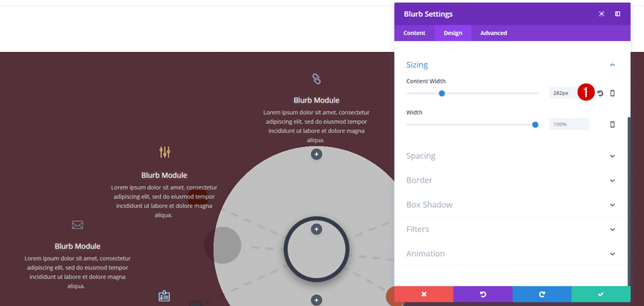This screenshot has width=644, height=306.
Task: Open responsive options for Width setting
Action: pyautogui.click(x=613, y=124)
